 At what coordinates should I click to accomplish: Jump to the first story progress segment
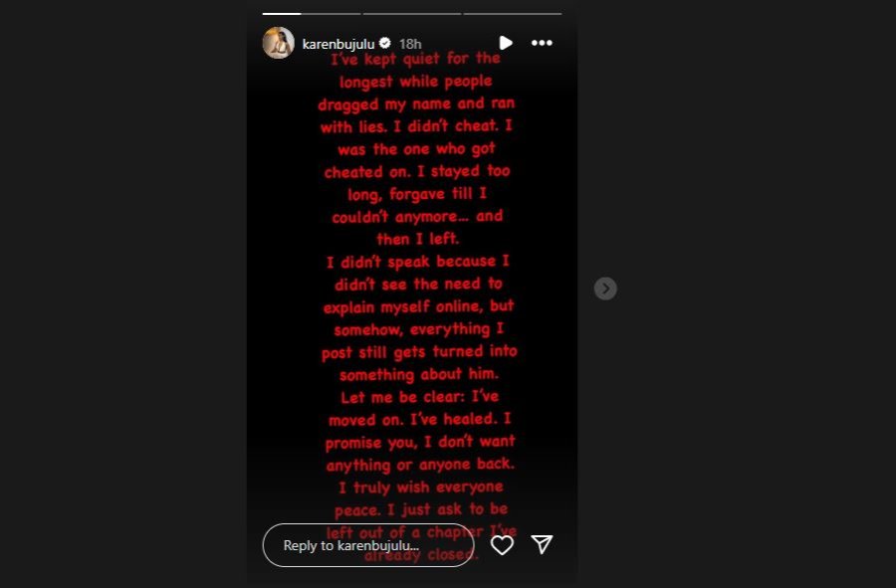[312, 13]
